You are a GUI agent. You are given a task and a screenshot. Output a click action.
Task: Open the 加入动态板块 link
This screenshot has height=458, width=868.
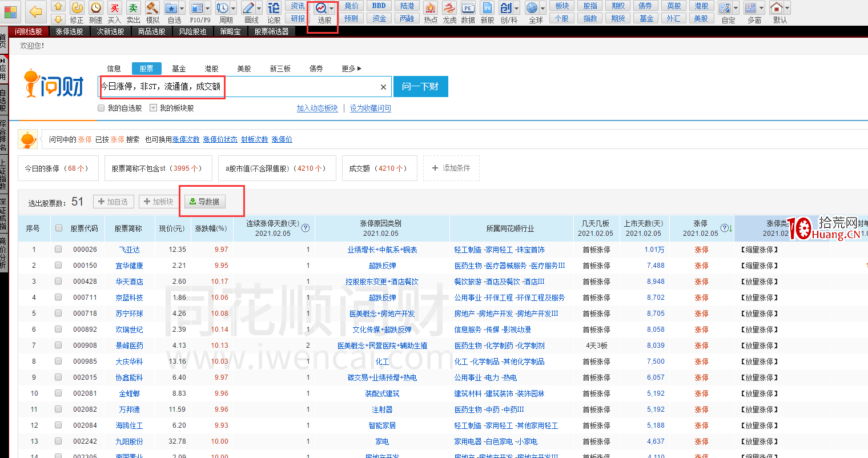click(x=318, y=109)
